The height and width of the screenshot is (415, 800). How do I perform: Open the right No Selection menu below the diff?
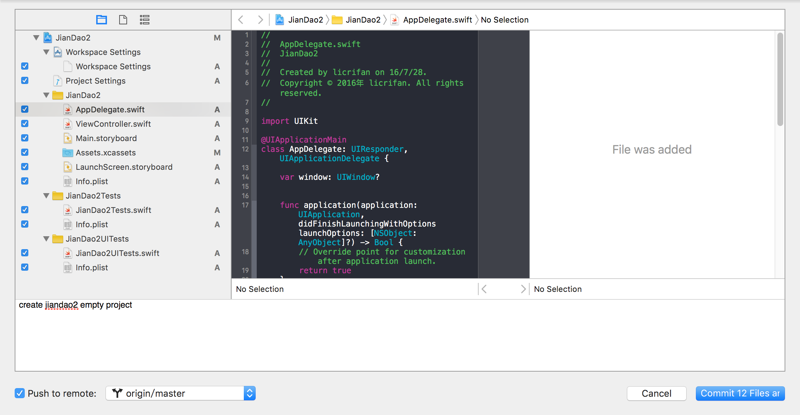click(558, 289)
